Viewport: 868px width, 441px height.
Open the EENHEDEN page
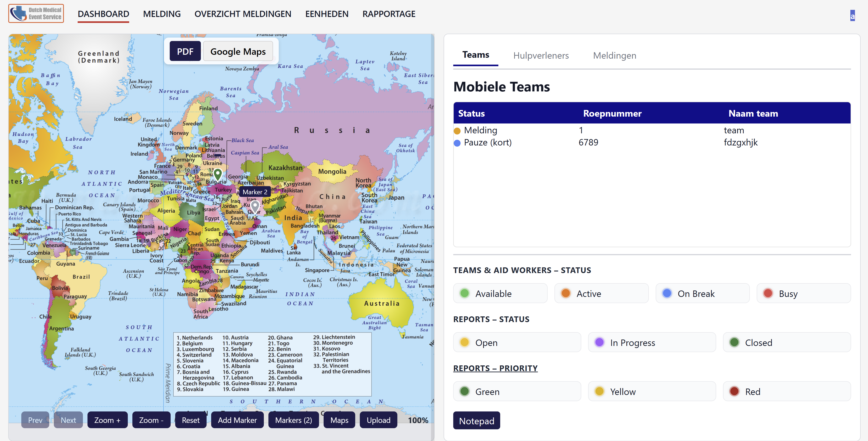(327, 14)
